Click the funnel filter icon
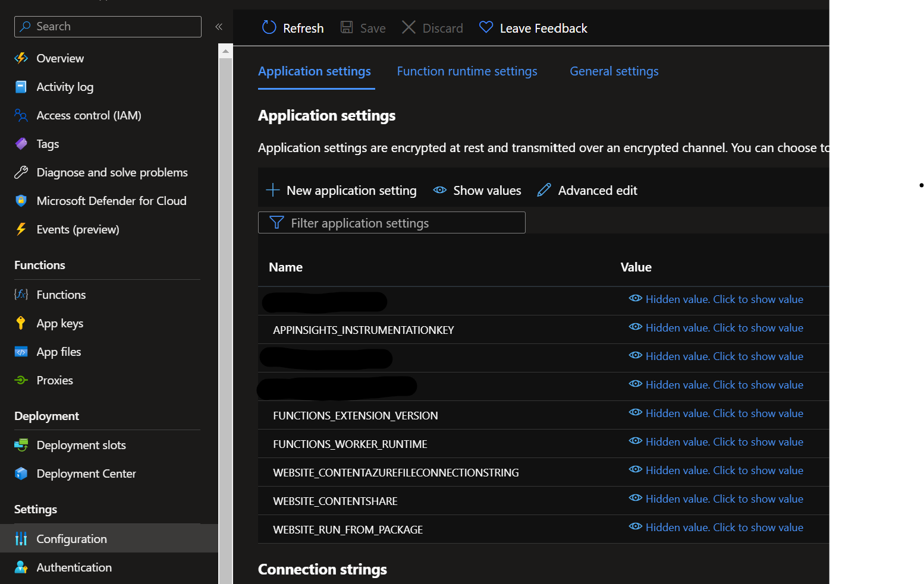This screenshot has height=584, width=924. click(276, 222)
